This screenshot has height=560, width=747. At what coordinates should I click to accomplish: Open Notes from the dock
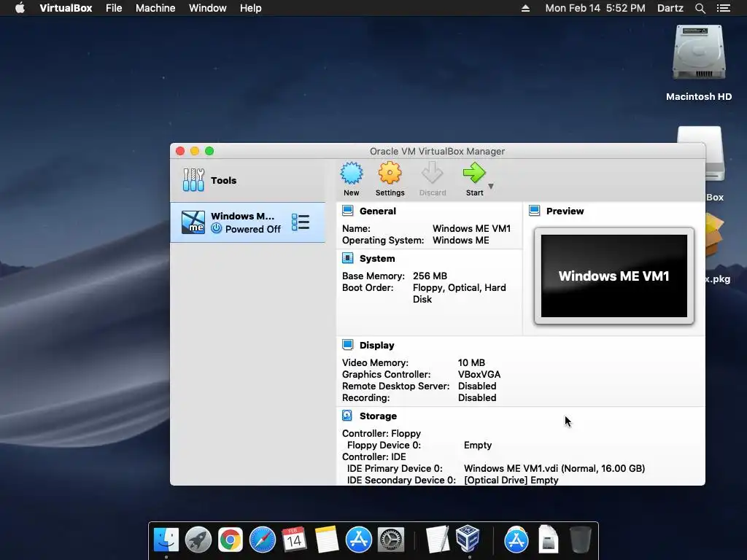pos(326,540)
